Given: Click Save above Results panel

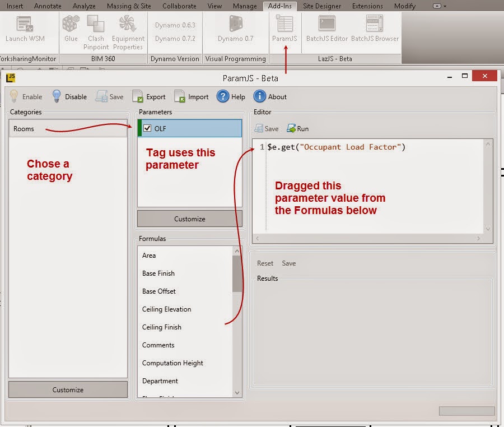Looking at the screenshot, I should coord(288,263).
